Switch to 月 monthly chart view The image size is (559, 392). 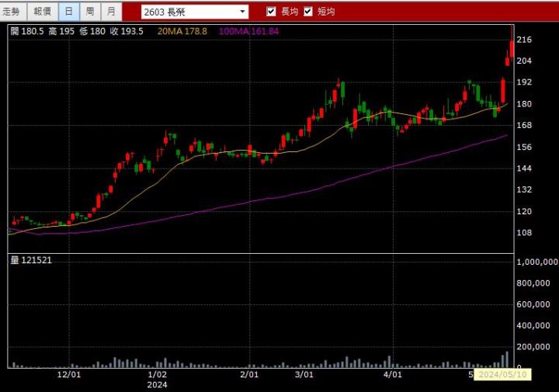pos(112,12)
